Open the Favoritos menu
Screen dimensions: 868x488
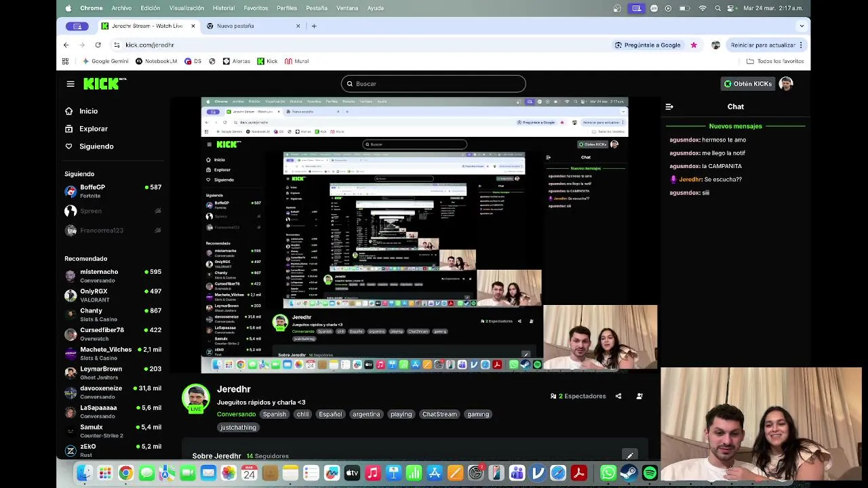coord(256,8)
